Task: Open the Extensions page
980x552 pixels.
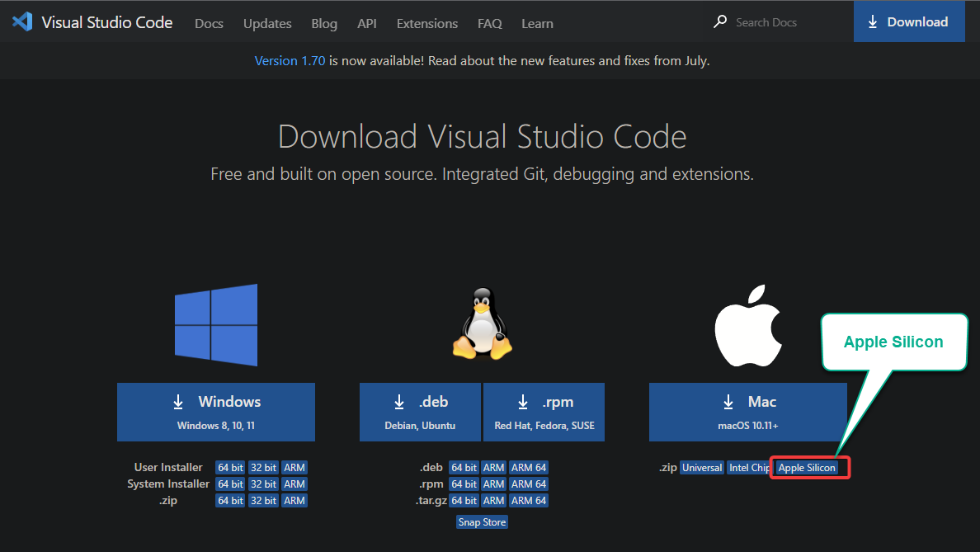Action: (426, 24)
